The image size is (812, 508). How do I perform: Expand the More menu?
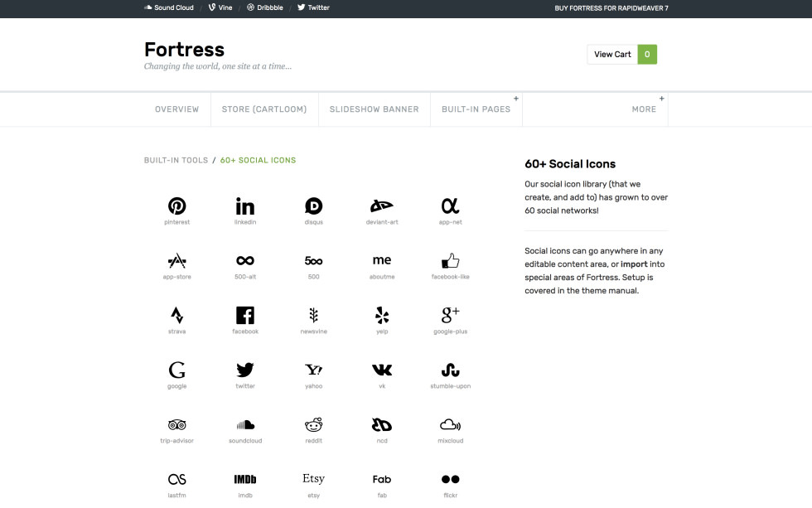tap(644, 109)
